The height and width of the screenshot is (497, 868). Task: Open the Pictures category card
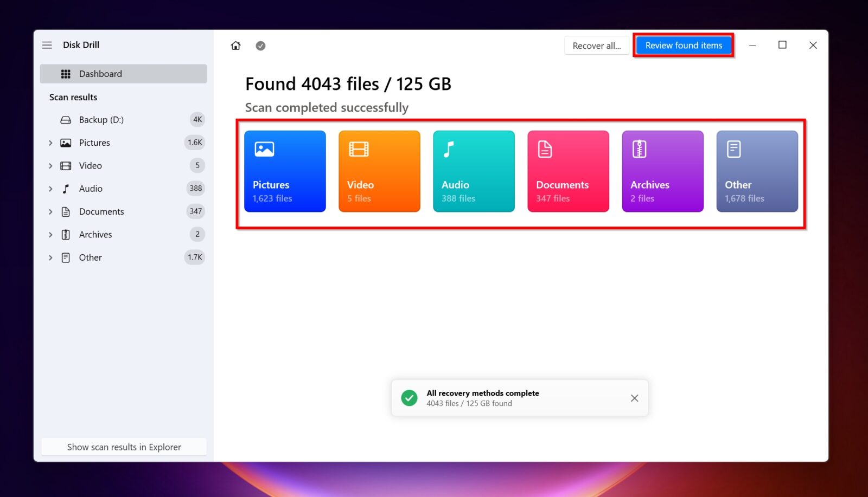point(284,171)
